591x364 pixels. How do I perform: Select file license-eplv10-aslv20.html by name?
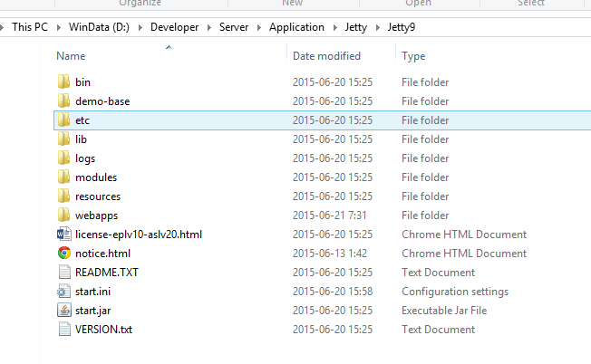tap(139, 235)
